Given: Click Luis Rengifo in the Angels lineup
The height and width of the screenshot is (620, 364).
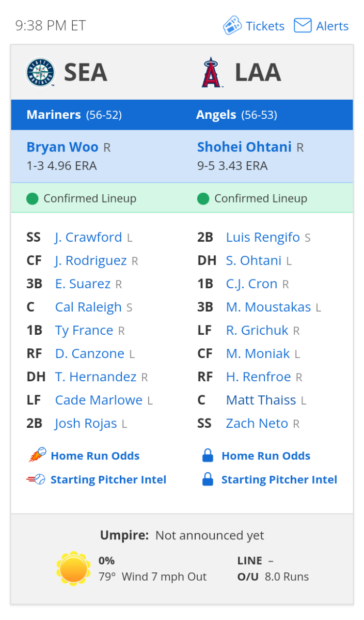Looking at the screenshot, I should click(x=262, y=237).
